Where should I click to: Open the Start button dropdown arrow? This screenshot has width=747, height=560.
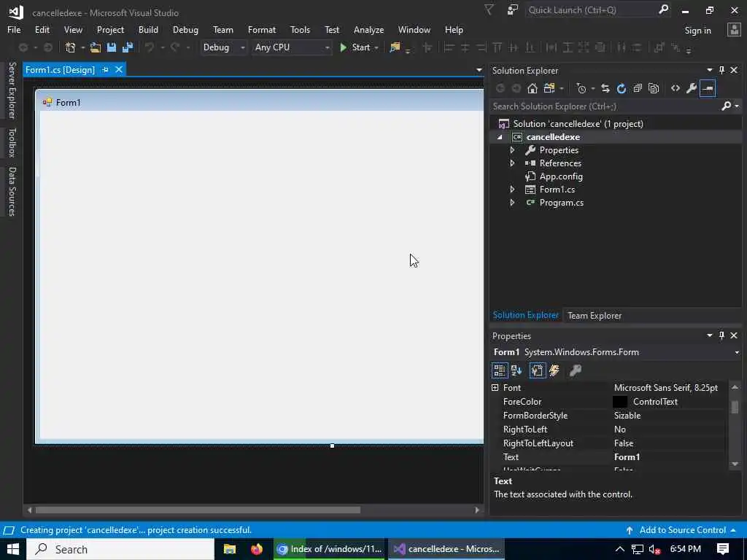click(x=376, y=47)
